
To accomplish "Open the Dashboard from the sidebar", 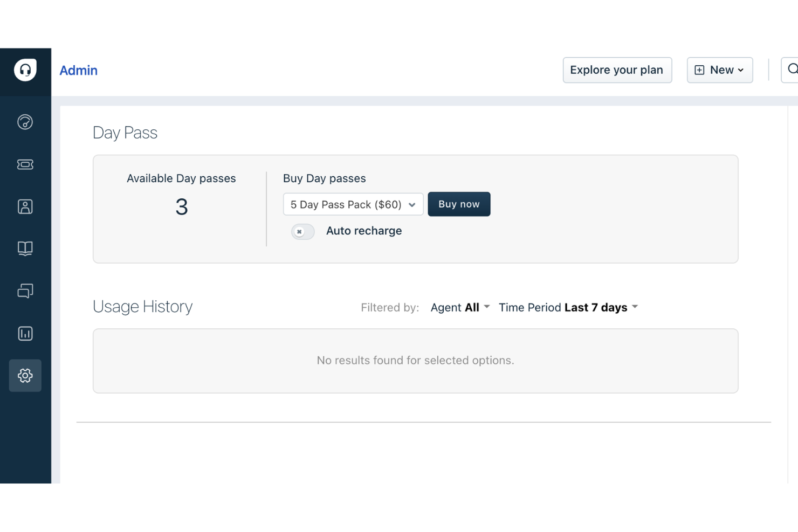I will (25, 122).
